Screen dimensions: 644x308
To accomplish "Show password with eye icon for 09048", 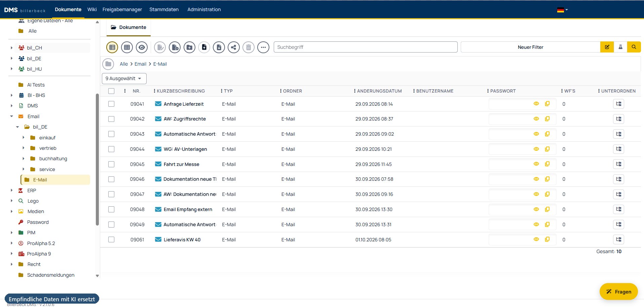I will tap(536, 209).
